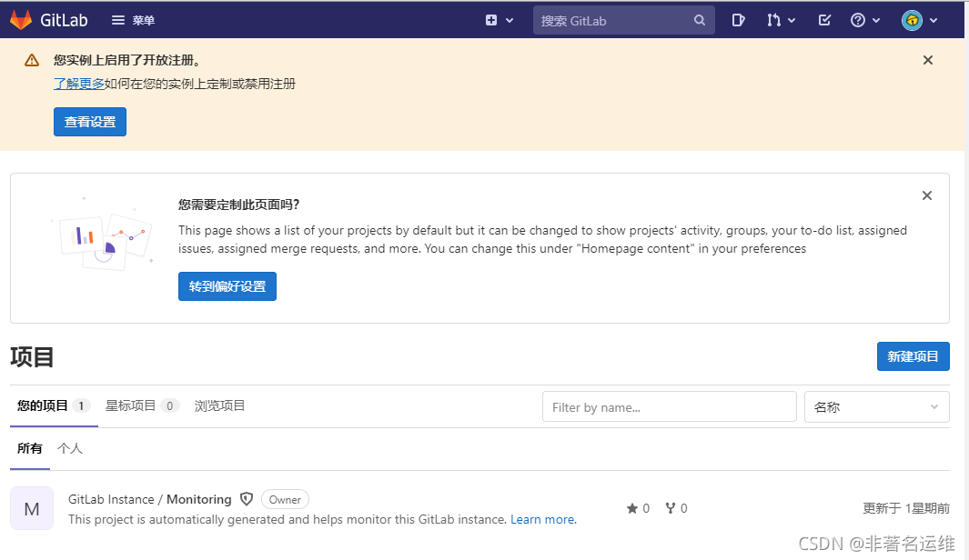Open the to-do list icon
Screen dimensions: 969x560
824,20
